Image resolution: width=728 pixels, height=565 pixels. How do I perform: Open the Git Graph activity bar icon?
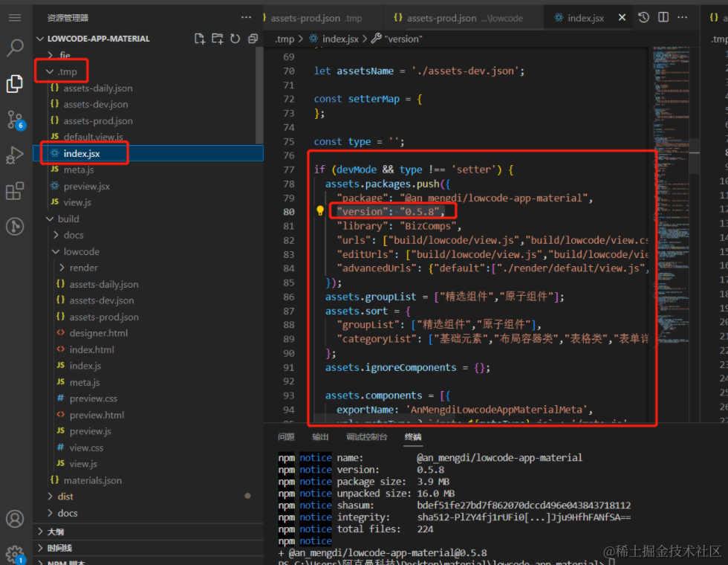click(x=15, y=226)
